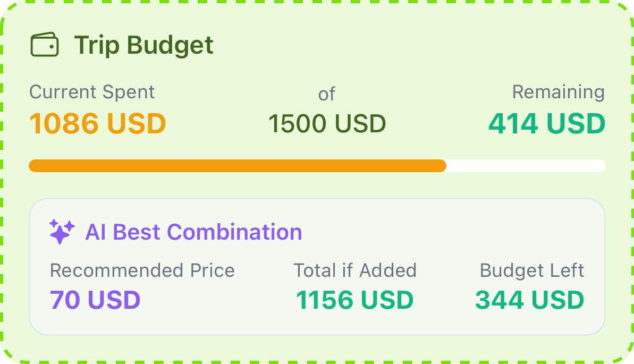Click the dashed green card border

tap(317, 2)
